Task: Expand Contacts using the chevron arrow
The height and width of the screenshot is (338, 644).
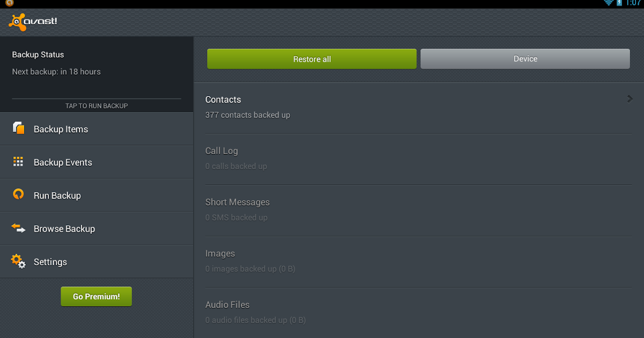Action: point(630,99)
